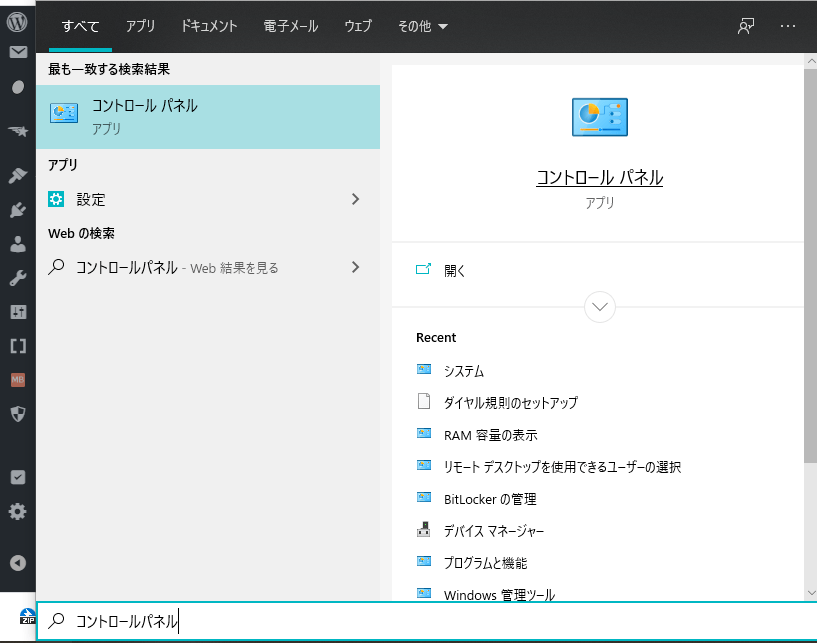The width and height of the screenshot is (817, 643).
Task: Open the Plugins plug icon in sidebar
Action: [18, 209]
